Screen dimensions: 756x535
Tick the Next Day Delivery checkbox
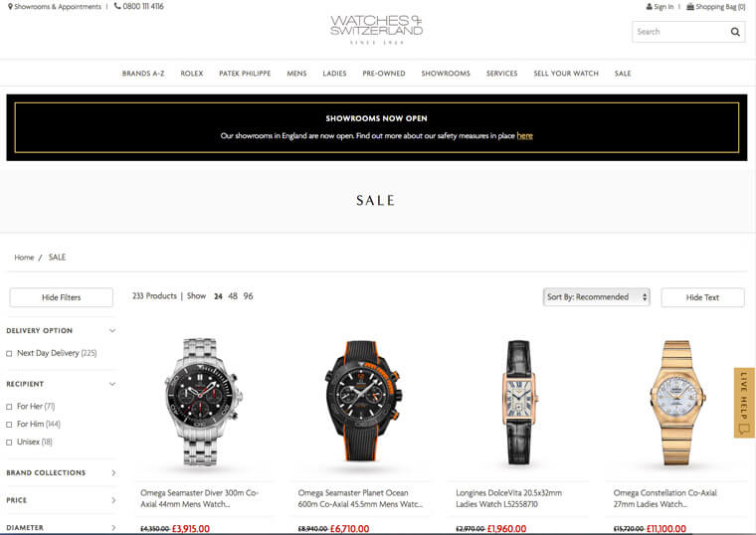point(9,353)
